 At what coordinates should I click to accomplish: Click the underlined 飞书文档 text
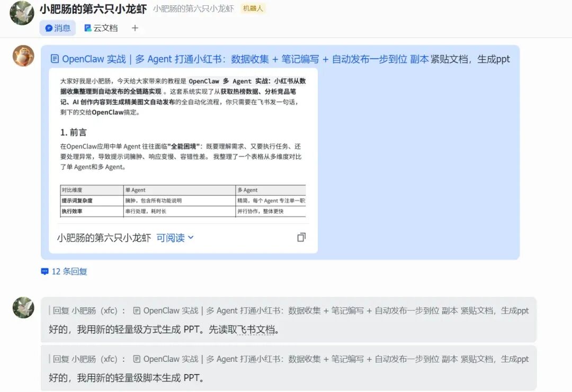coord(255,330)
